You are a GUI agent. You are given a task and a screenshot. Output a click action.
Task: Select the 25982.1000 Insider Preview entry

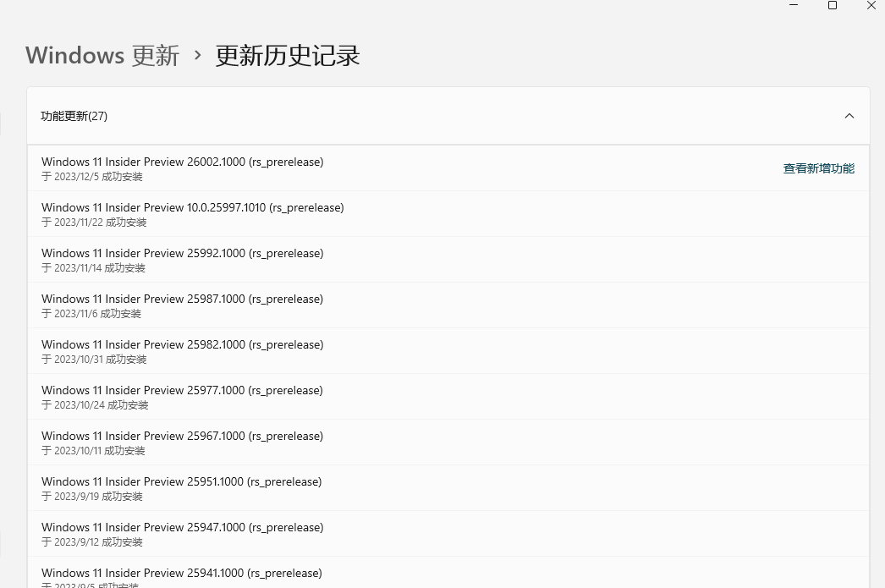pyautogui.click(x=448, y=351)
